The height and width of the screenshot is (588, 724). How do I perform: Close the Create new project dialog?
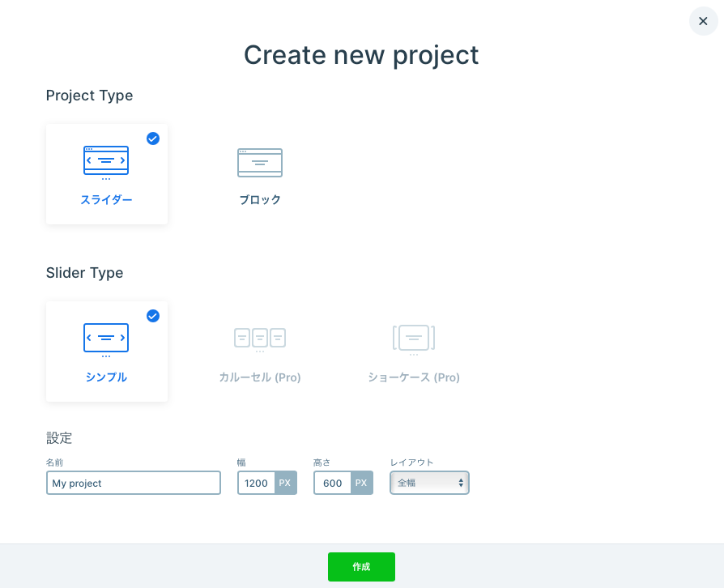(703, 21)
